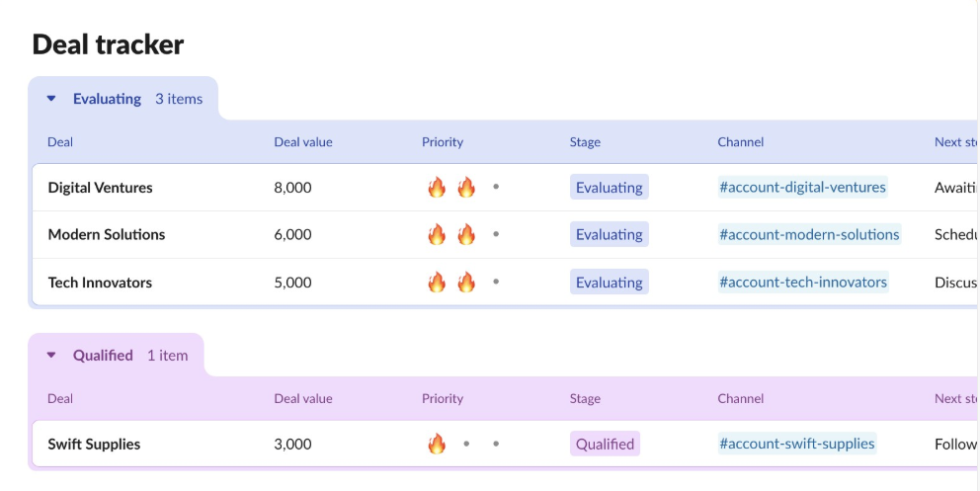
Task: Open Qualified stage tag for Swift Supplies
Action: tap(605, 444)
